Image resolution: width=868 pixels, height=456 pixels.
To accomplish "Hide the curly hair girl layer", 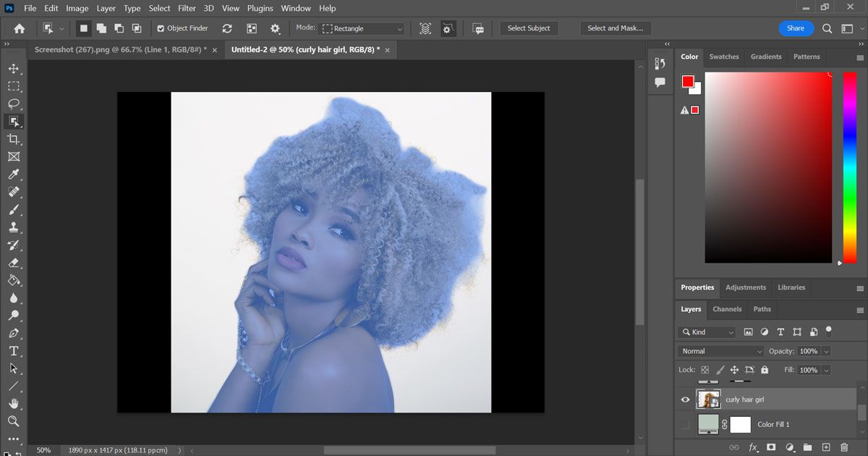I will coord(685,400).
